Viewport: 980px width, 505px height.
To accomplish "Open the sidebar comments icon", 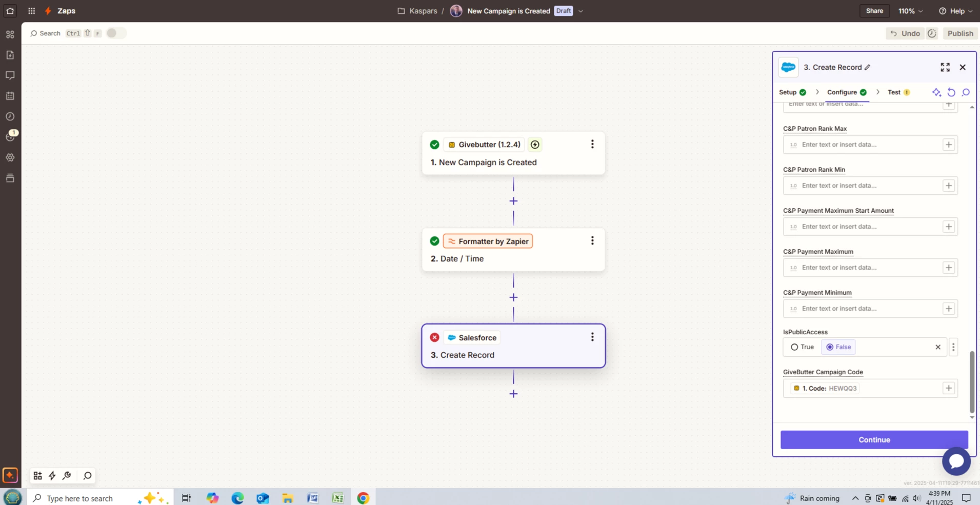I will click(10, 75).
